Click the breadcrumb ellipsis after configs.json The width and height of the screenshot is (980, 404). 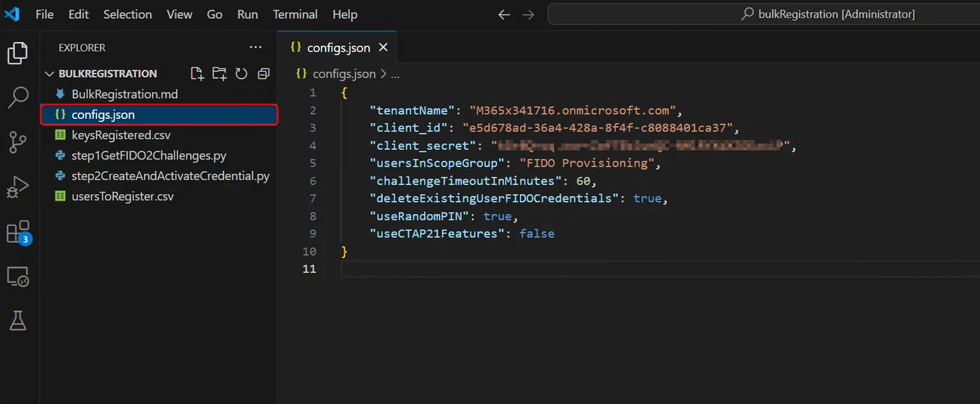pos(395,74)
